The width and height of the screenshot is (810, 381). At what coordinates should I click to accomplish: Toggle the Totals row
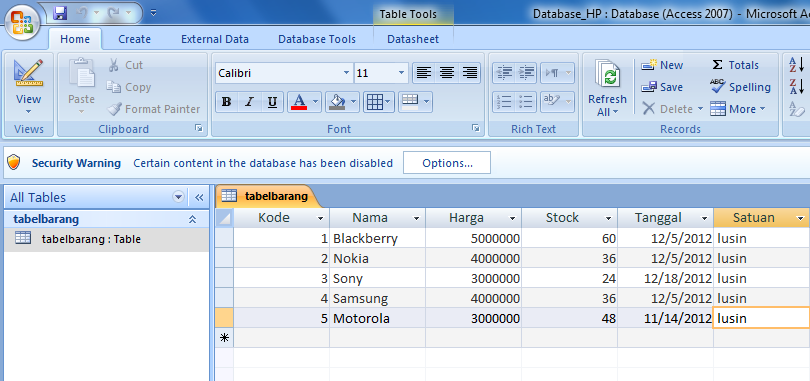pos(736,65)
